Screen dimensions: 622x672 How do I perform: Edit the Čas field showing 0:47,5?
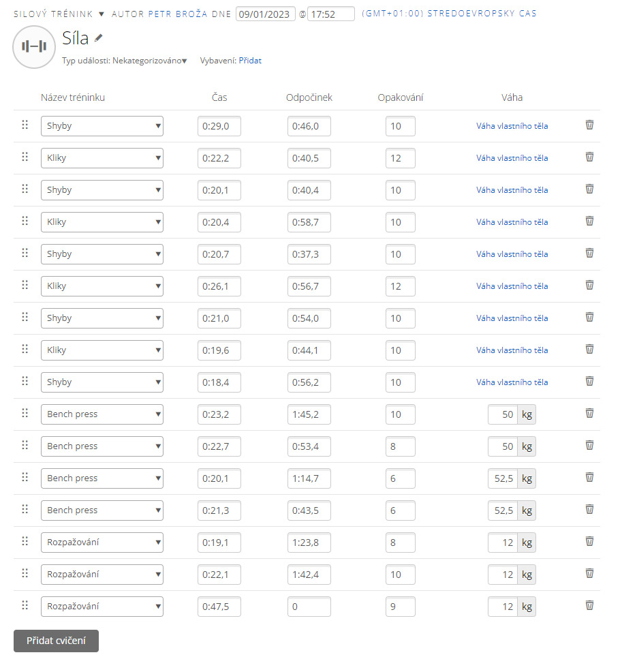tap(219, 606)
